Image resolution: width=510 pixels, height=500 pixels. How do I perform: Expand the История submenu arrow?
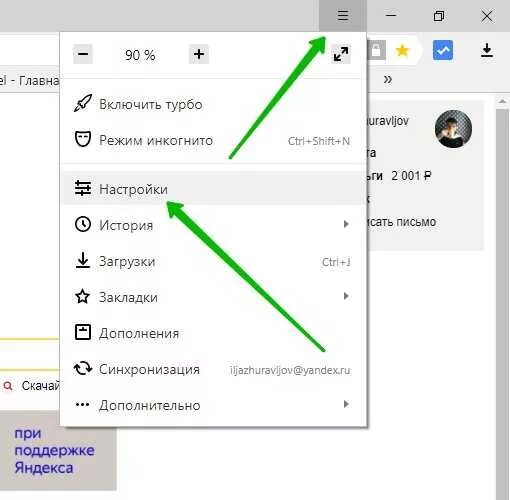coord(346,224)
